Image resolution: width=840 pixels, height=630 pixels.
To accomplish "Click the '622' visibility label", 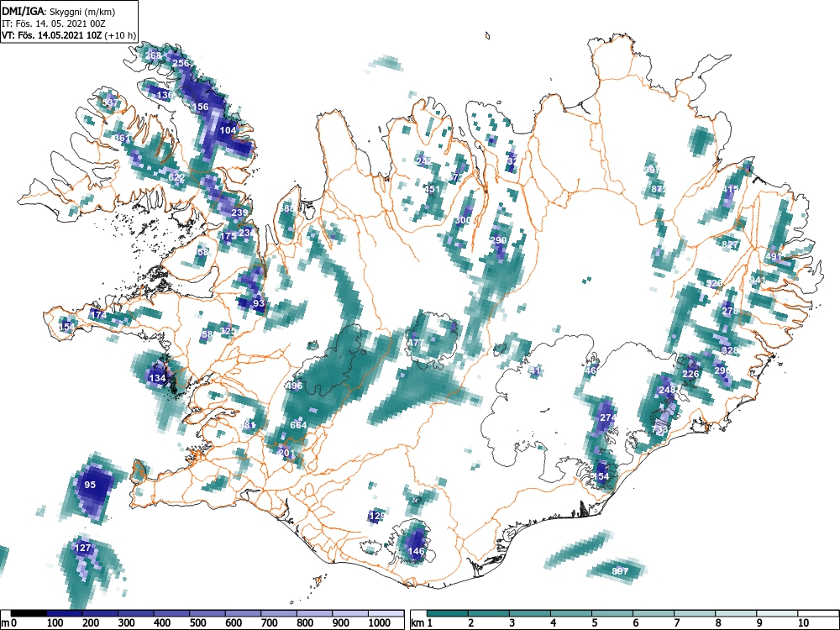I will [176, 177].
